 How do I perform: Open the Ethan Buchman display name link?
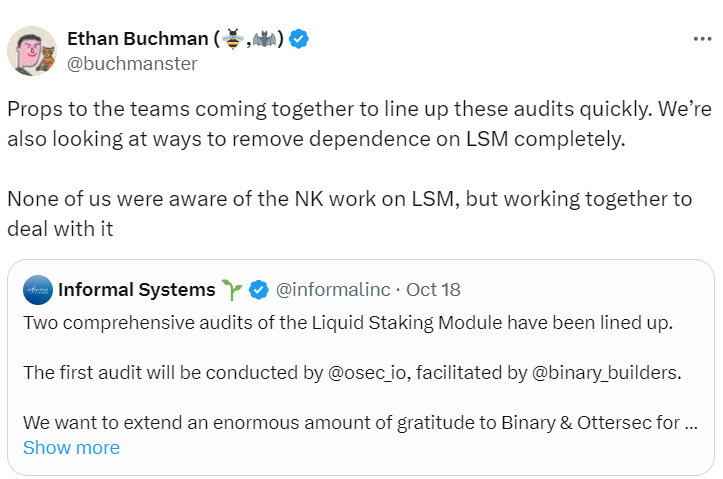click(x=138, y=39)
